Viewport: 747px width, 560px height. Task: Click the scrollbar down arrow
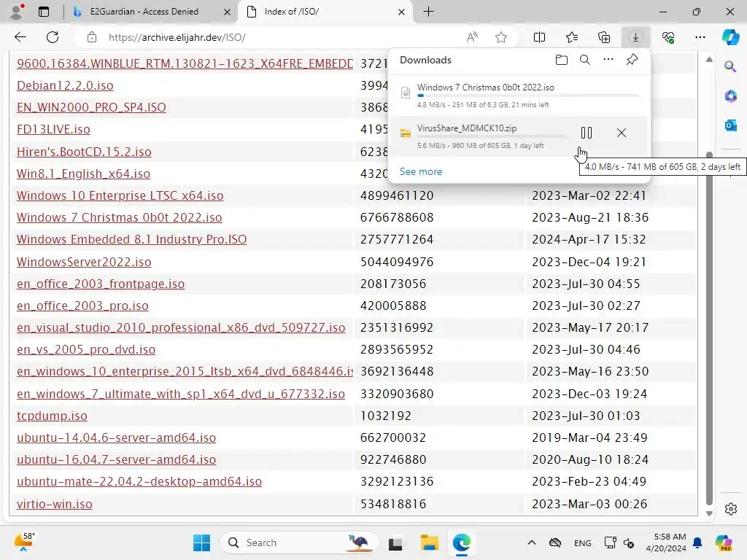coord(709,513)
